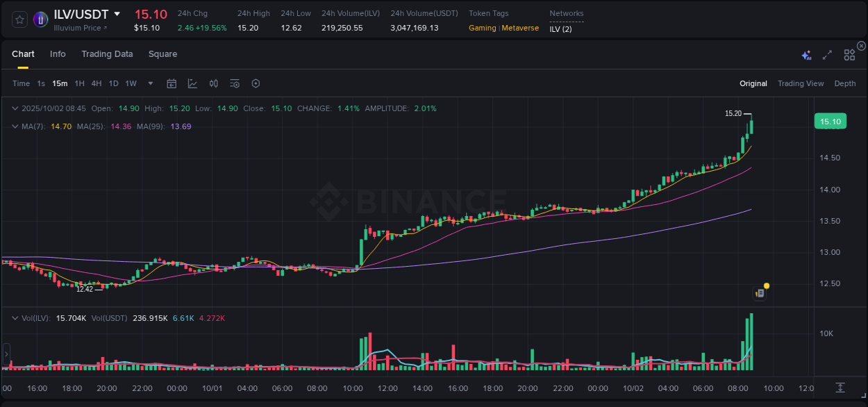Open more intervals dropdown beside 1W
The height and width of the screenshot is (407, 868).
[149, 83]
